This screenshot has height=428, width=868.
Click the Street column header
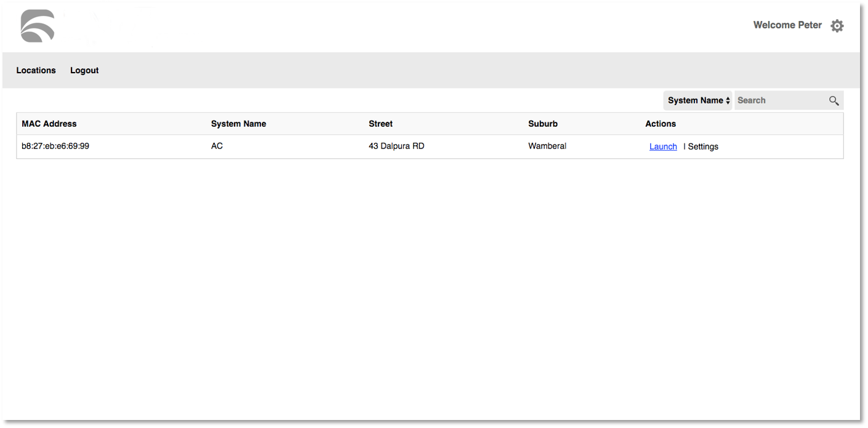tap(380, 124)
